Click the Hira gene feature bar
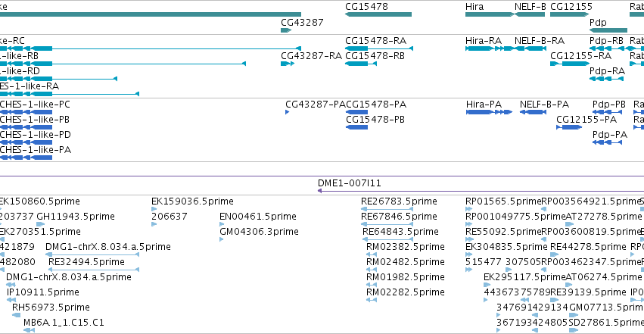 pyautogui.click(x=490, y=14)
